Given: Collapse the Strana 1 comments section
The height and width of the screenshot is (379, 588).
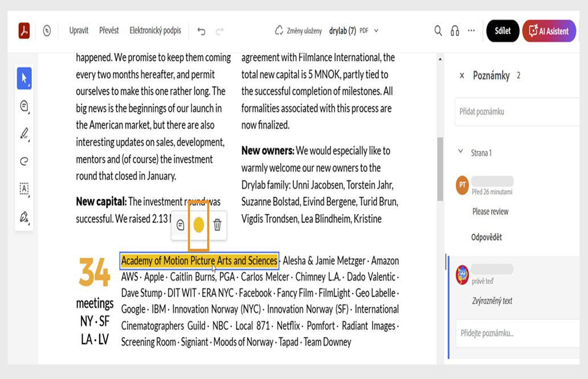Looking at the screenshot, I should point(461,152).
